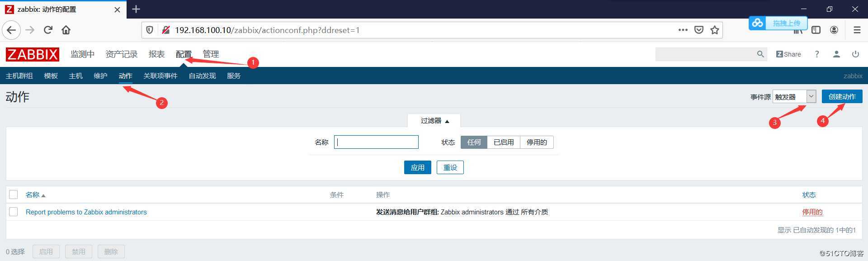The image size is (868, 261).
Task: Close the zabbix browser tab
Action: [x=117, y=9]
